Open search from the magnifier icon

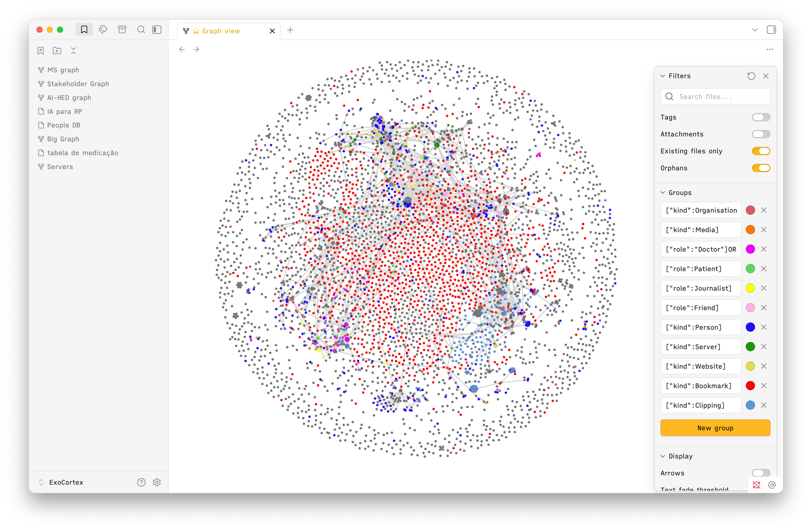[141, 30]
